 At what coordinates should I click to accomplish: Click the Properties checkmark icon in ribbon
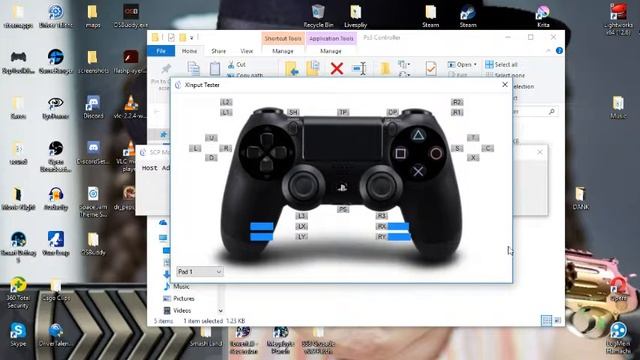click(431, 68)
